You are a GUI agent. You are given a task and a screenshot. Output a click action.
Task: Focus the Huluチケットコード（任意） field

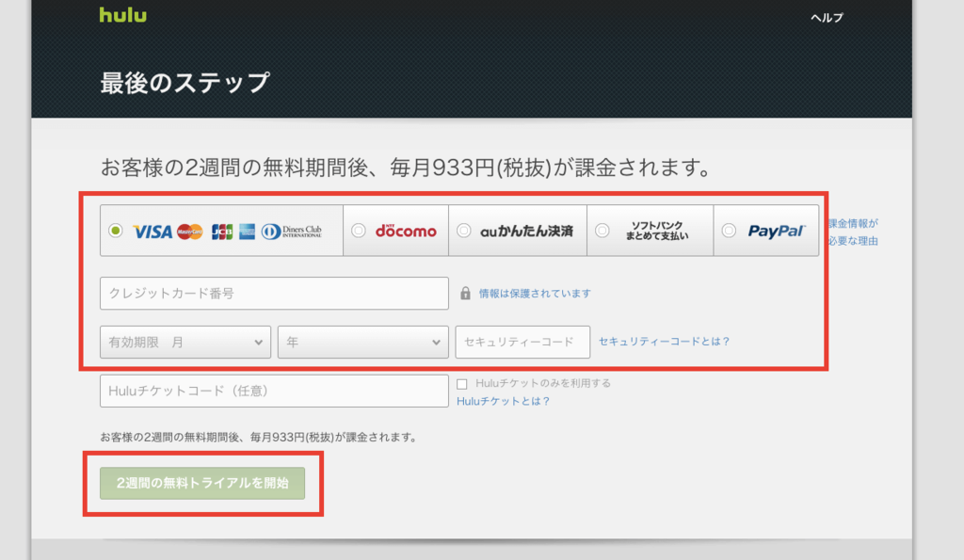(x=274, y=391)
